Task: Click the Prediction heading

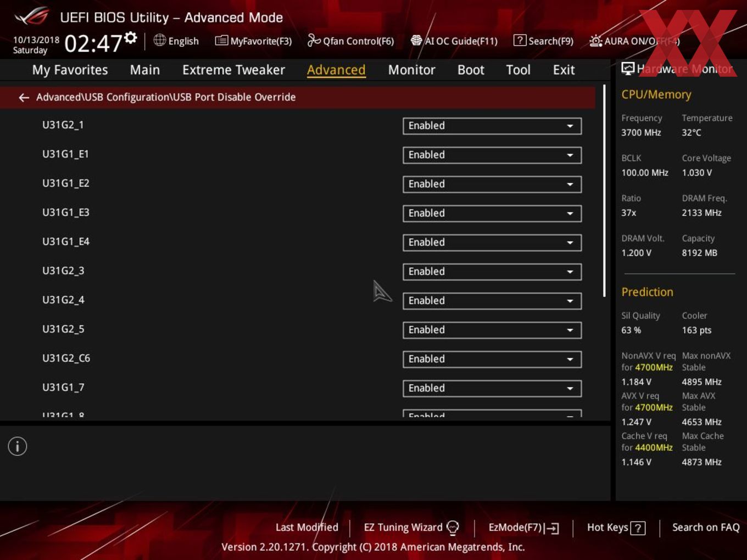Action: point(647,292)
